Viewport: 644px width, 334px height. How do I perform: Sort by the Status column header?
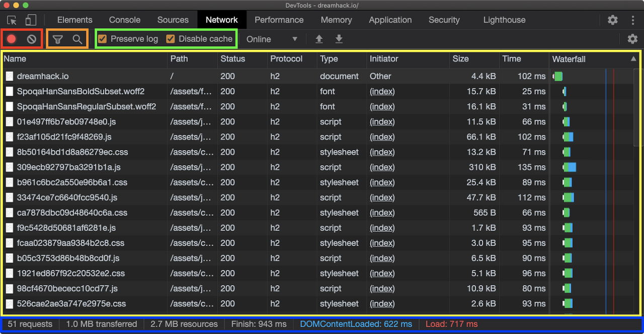coord(242,59)
